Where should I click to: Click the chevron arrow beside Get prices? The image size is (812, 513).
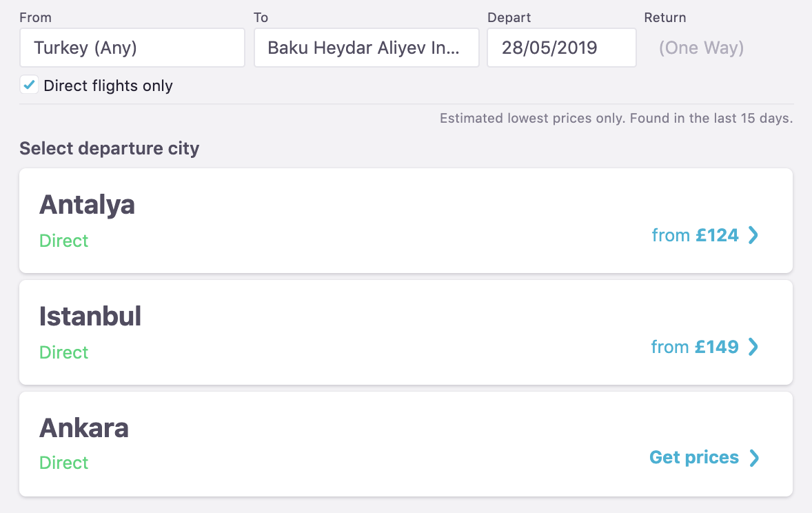point(754,458)
